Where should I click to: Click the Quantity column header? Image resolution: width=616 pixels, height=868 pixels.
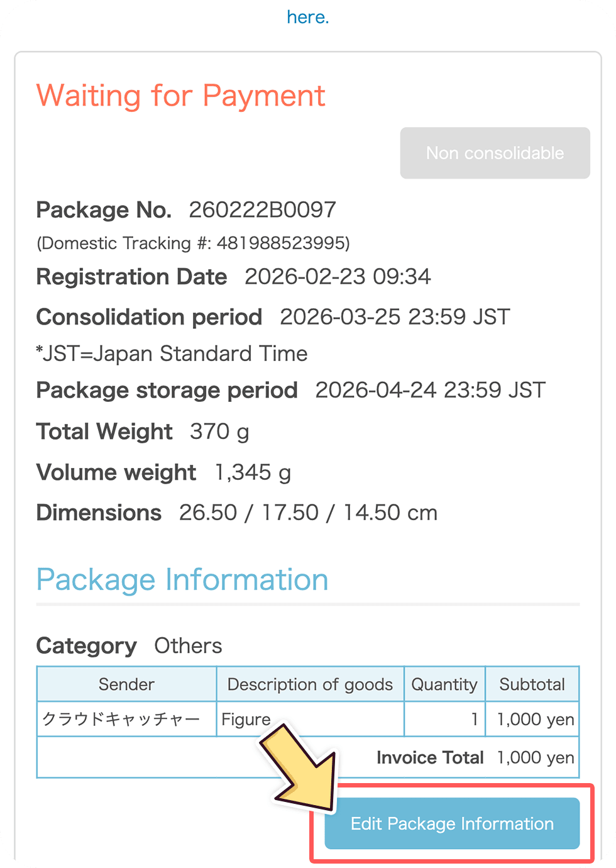(444, 684)
